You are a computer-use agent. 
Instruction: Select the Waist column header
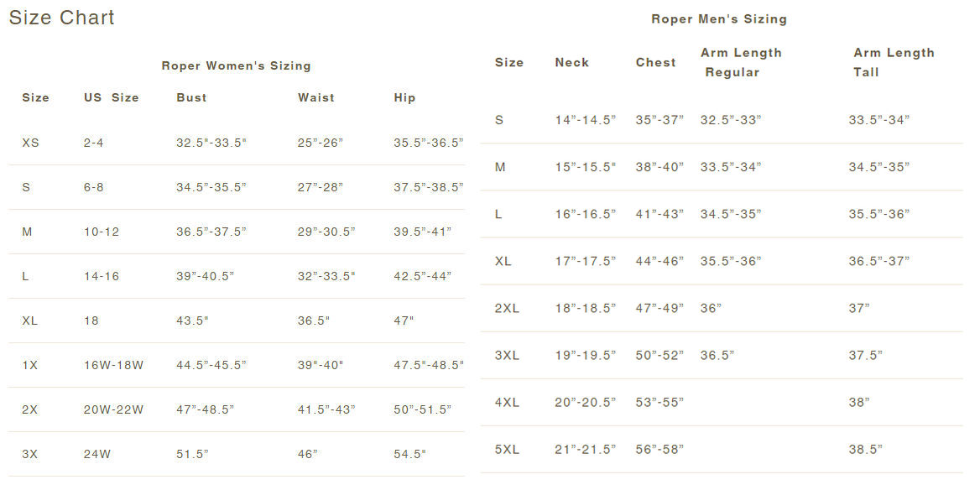[x=316, y=97]
